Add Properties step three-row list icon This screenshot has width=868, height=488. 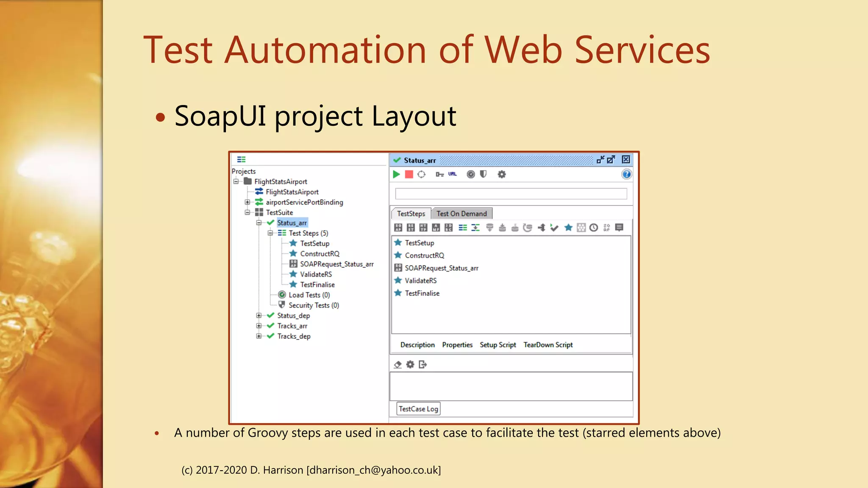point(463,227)
